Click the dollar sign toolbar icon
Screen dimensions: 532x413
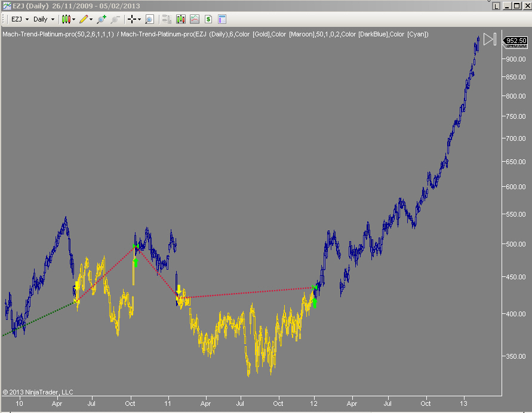208,19
